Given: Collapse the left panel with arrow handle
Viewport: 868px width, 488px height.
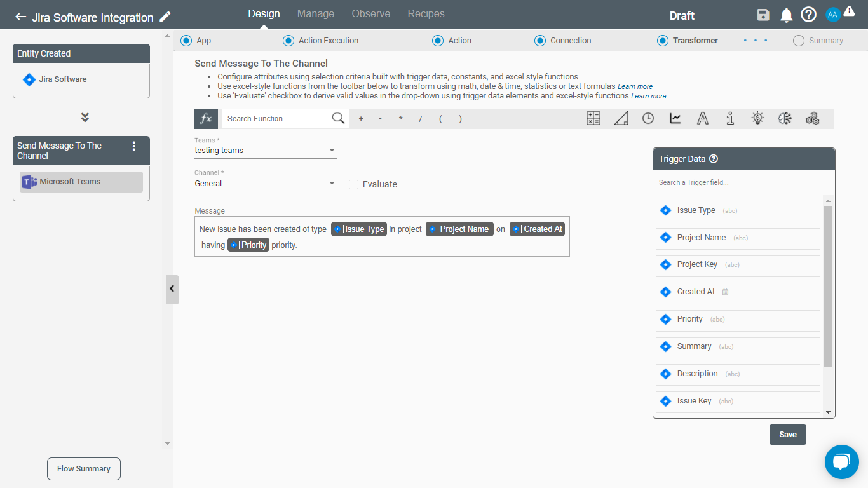Looking at the screenshot, I should point(172,289).
